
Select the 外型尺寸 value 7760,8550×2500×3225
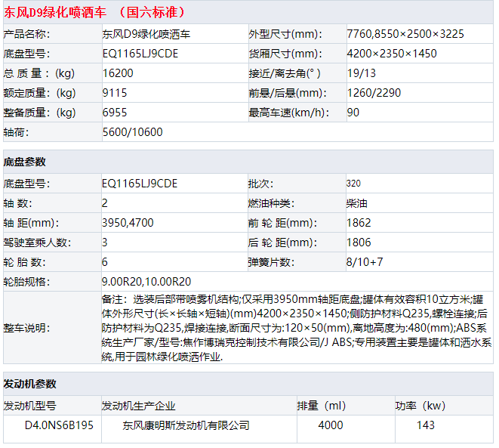[405, 34]
